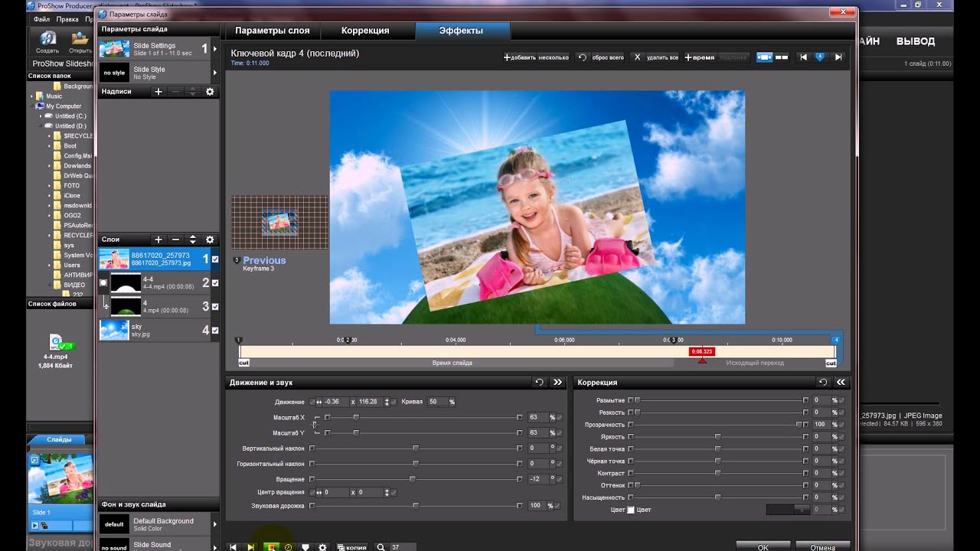Image resolution: width=980 pixels, height=551 pixels.
Task: Expand Slide Settings arrow
Action: 214,49
